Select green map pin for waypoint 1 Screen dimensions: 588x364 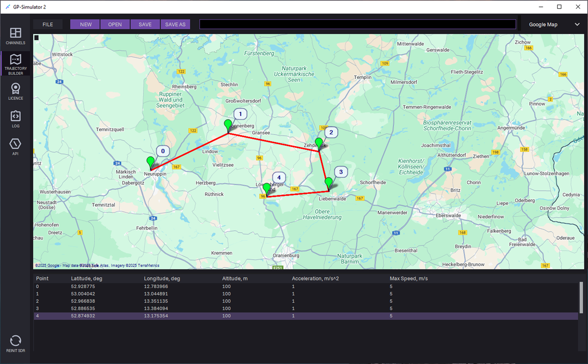228,126
